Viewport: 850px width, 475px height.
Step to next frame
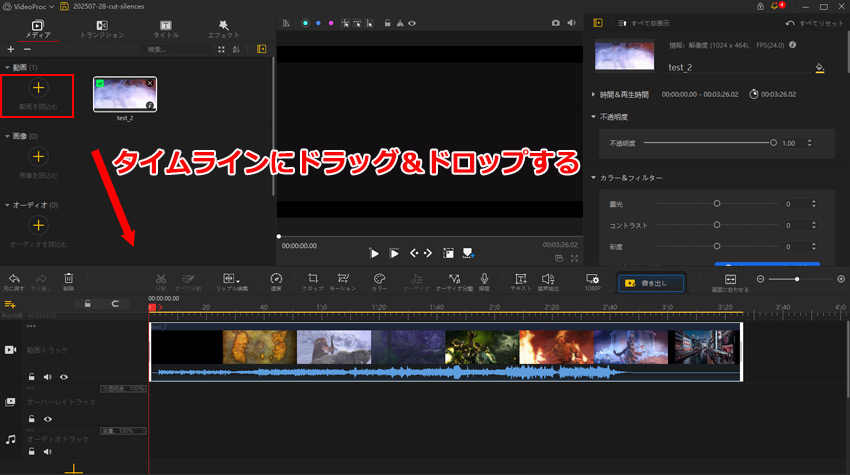pos(428,253)
